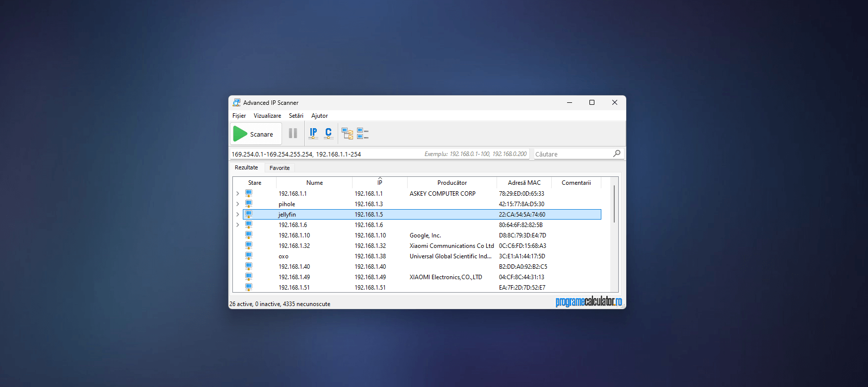868x387 pixels.
Task: Open the Setări menu
Action: click(296, 116)
